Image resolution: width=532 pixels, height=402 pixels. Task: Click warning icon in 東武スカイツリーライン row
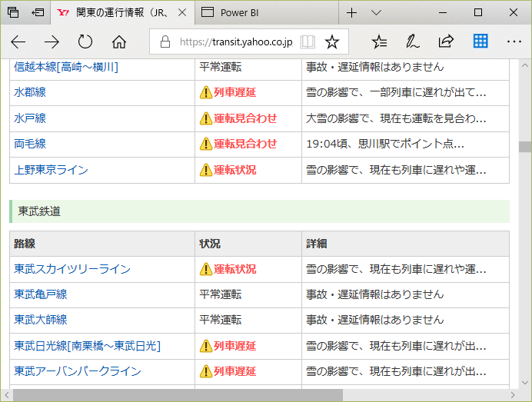[x=206, y=269]
